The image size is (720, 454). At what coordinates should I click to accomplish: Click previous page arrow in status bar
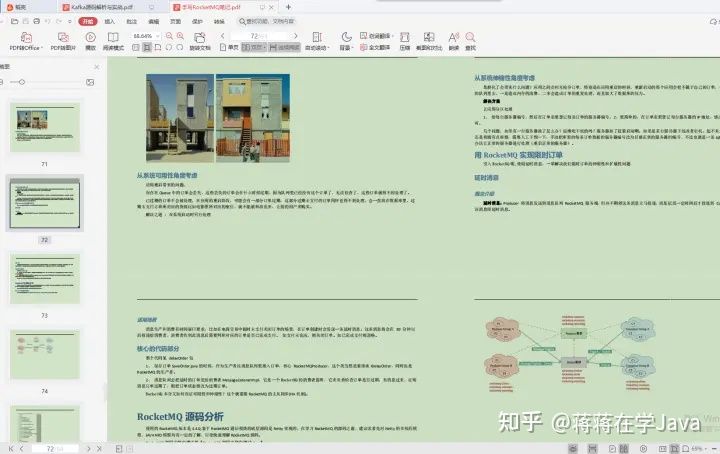(22, 448)
